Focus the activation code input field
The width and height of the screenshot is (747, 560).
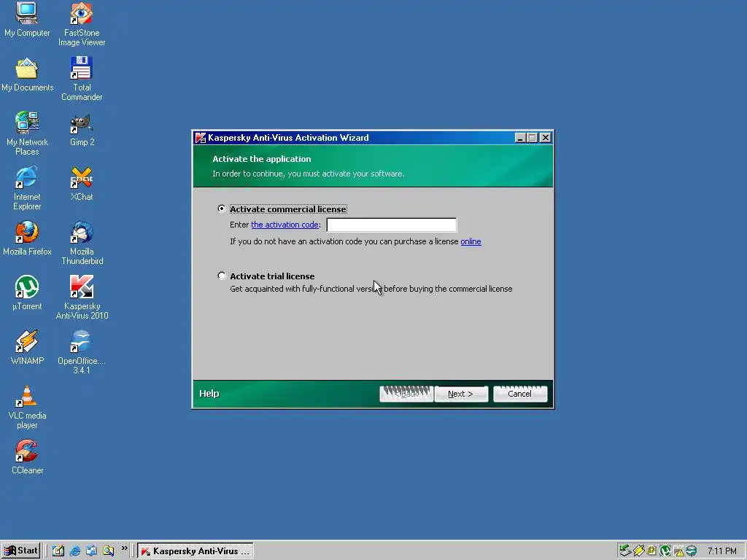click(392, 225)
